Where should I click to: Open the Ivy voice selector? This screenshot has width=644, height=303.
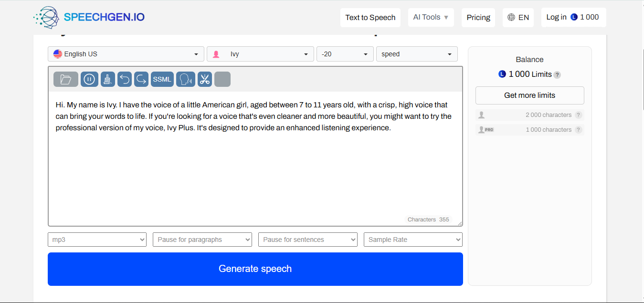tap(260, 54)
